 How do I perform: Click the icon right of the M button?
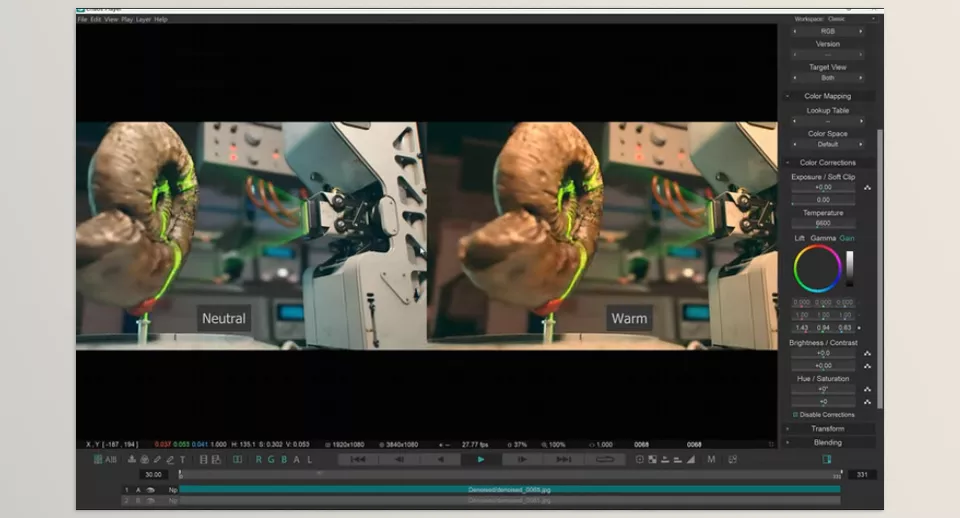click(732, 459)
